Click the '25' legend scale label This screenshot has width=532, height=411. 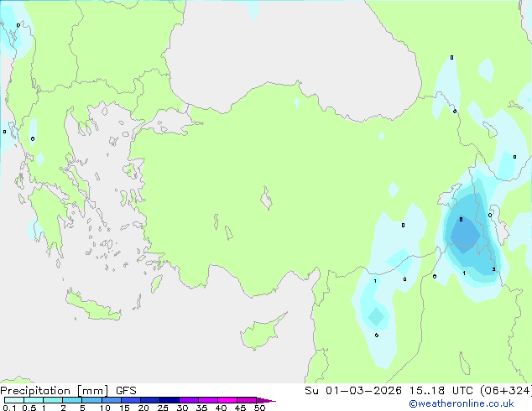tap(163, 408)
